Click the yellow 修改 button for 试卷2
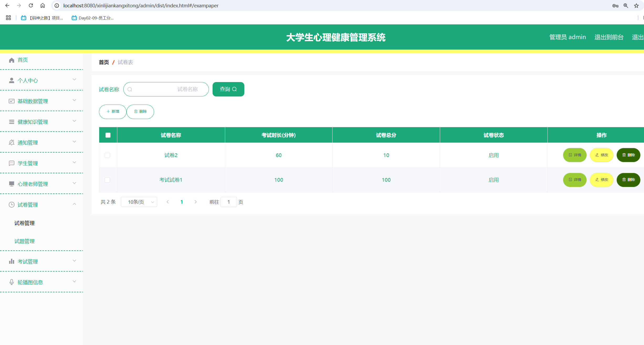The width and height of the screenshot is (644, 345). pyautogui.click(x=601, y=155)
